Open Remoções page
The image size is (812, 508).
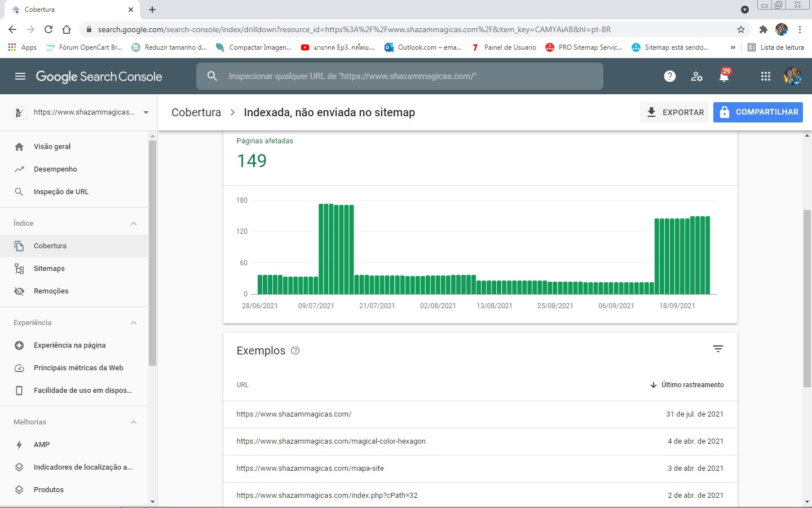click(74, 291)
